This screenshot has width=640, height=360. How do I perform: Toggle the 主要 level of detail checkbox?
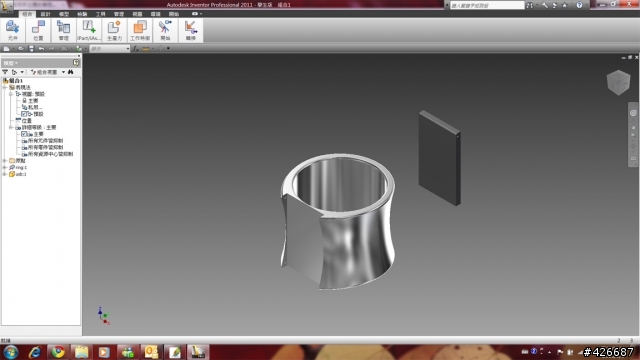pyautogui.click(x=24, y=134)
